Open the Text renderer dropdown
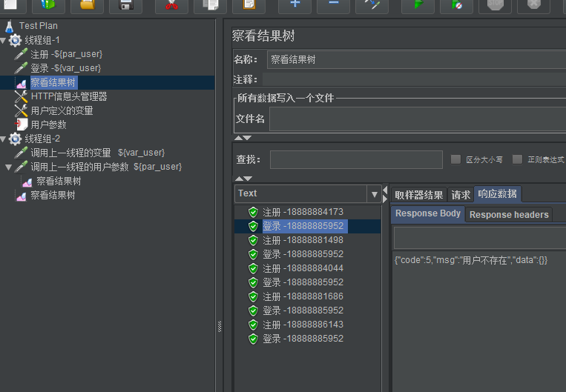Screen dimensions: 566x392 click(375, 194)
